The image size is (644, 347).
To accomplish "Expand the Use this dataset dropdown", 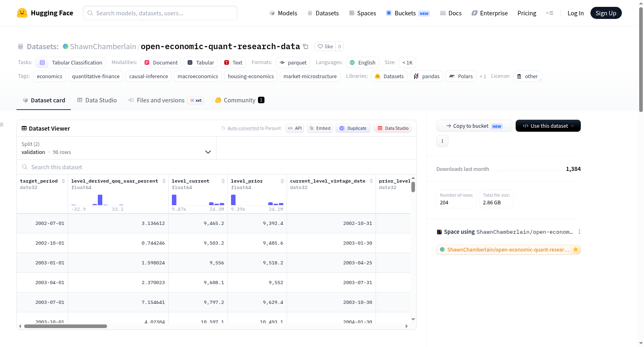I will tap(548, 126).
